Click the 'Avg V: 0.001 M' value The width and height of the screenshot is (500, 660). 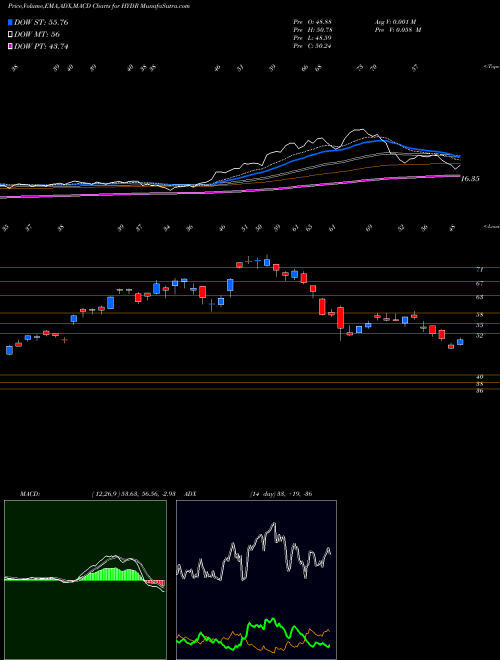tap(395, 22)
